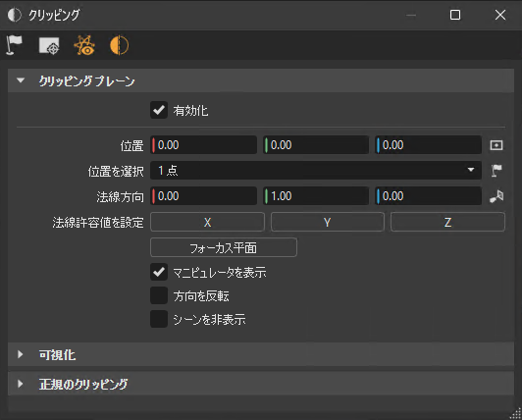This screenshot has width=522, height=420.
Task: Click the 法線方向 label
Action: pyautogui.click(x=120, y=197)
